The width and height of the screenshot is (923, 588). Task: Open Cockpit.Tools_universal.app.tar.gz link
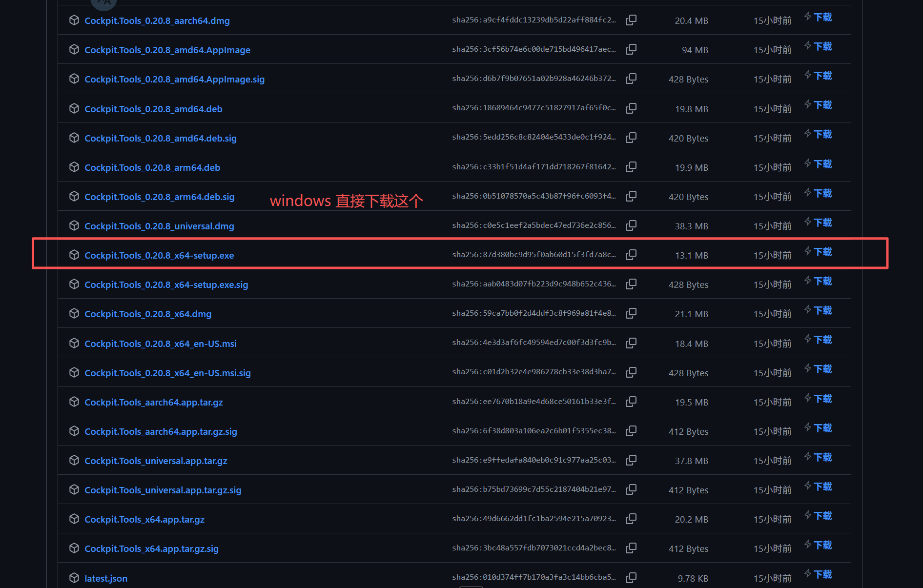[156, 461]
